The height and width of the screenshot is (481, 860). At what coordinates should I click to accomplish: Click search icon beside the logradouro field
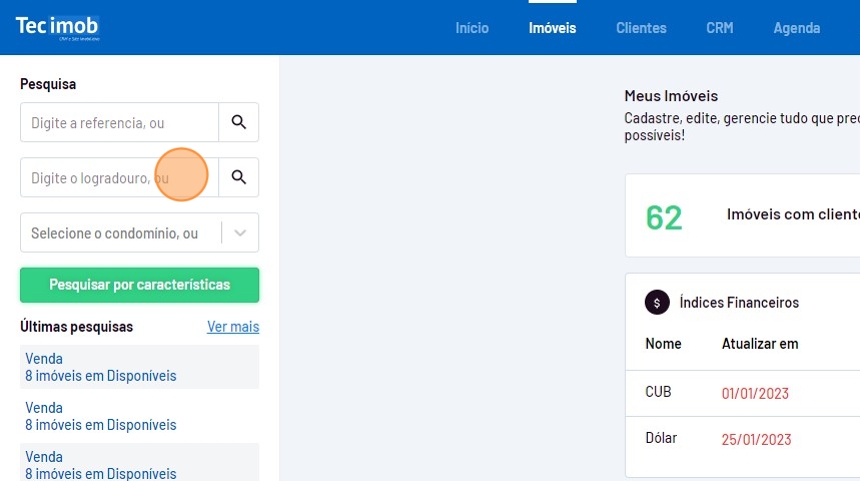(x=239, y=177)
